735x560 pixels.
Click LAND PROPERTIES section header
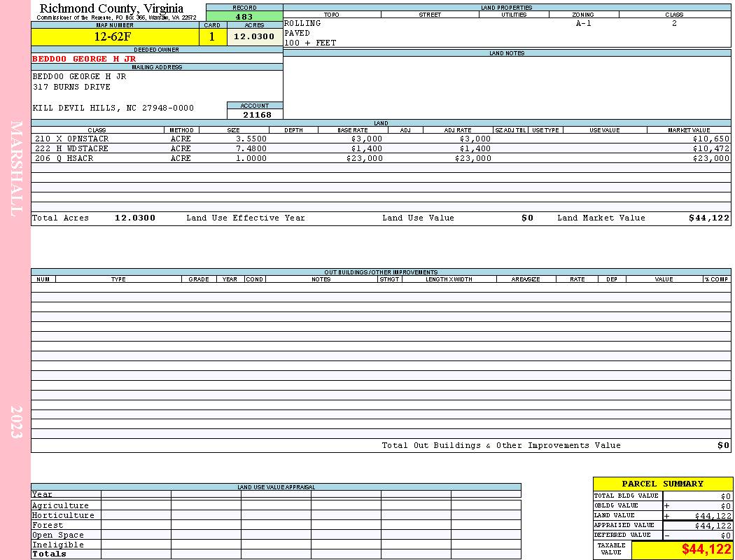507,8
